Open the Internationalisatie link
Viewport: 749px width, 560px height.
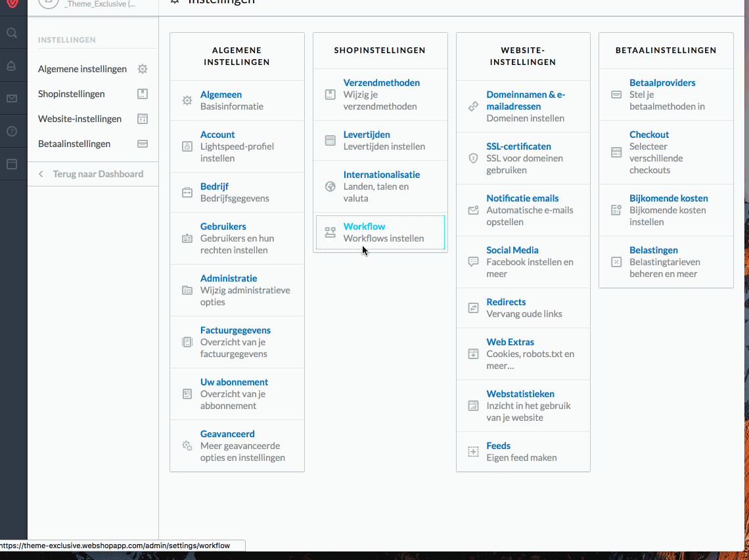(381, 175)
